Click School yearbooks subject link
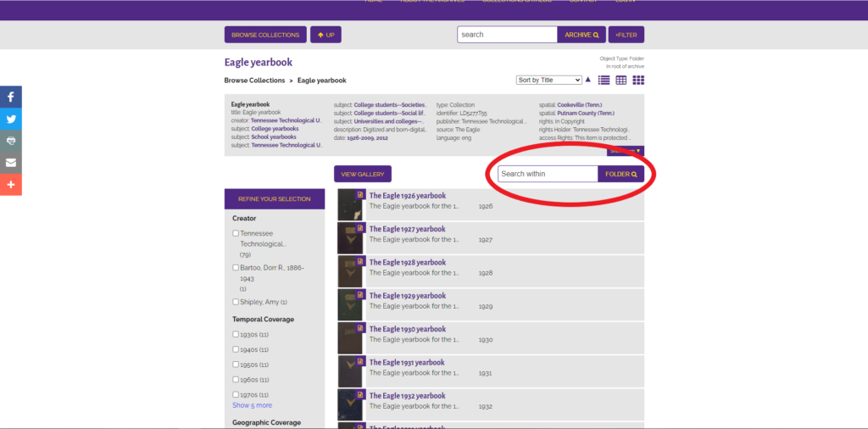Image resolution: width=868 pixels, height=429 pixels. pyautogui.click(x=274, y=136)
